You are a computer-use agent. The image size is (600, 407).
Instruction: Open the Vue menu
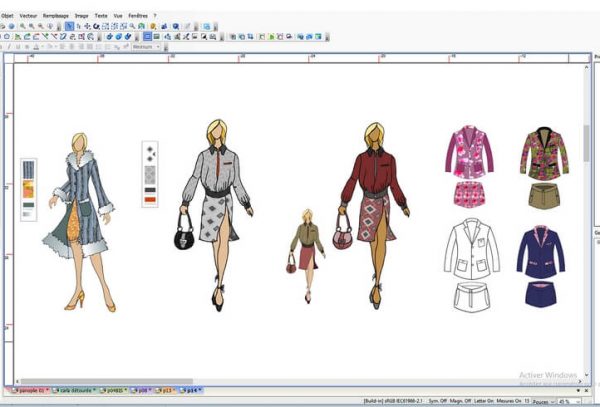click(x=118, y=16)
